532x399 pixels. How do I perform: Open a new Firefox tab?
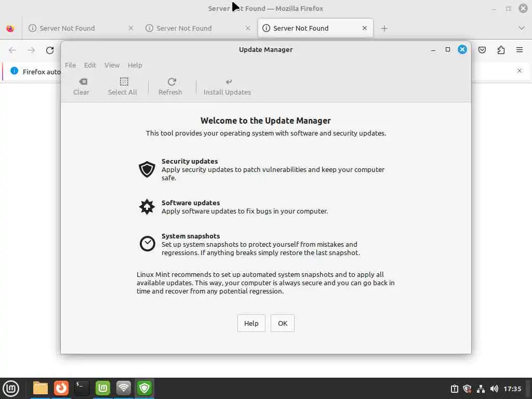[384, 29]
